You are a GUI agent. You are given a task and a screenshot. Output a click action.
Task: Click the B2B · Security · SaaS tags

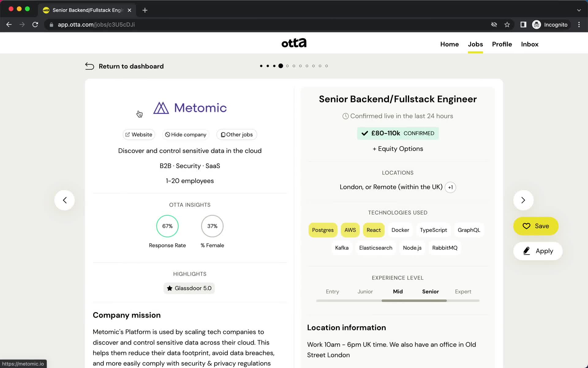point(190,166)
